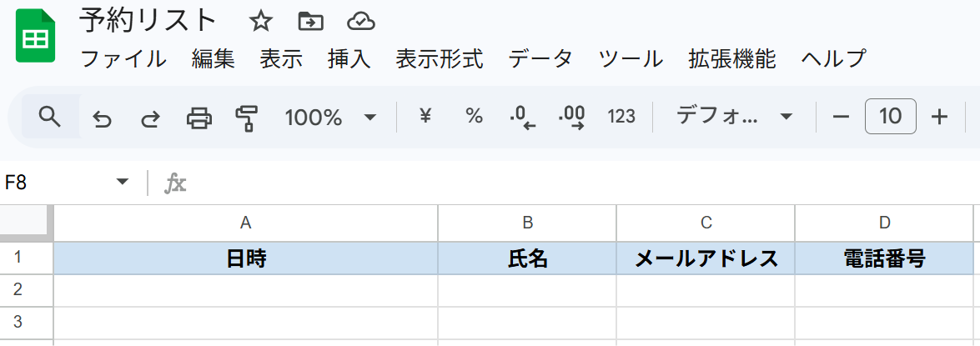Undo the last action
This screenshot has width=980, height=346.
coord(102,118)
